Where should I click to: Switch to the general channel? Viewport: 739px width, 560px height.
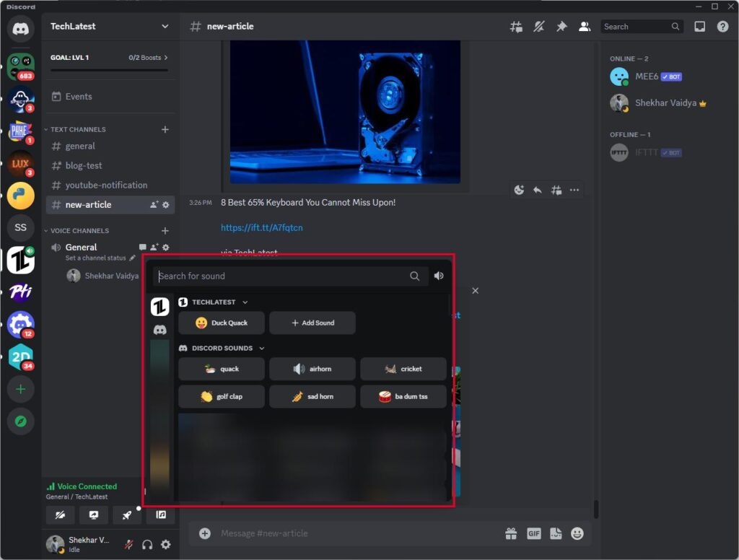click(x=79, y=146)
